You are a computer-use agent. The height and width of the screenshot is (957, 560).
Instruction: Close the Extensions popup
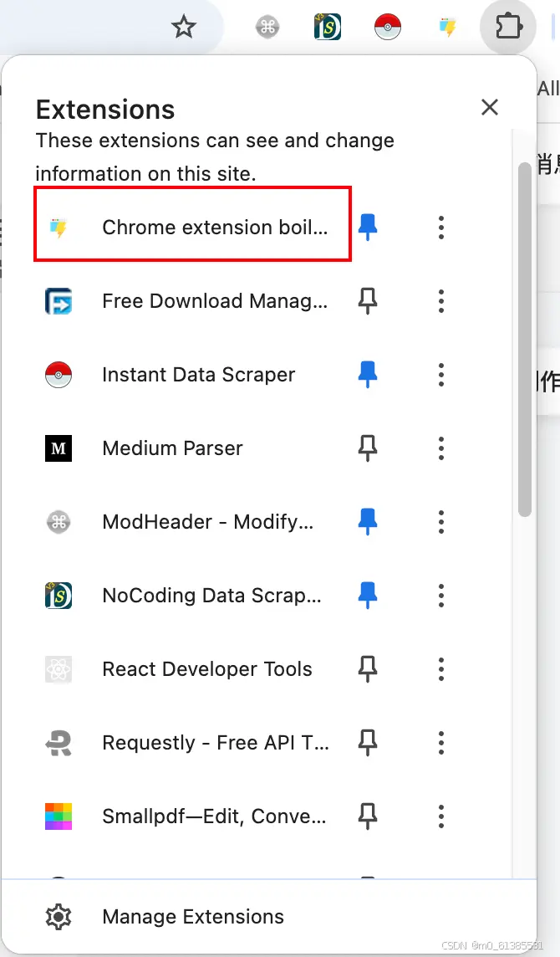coord(490,107)
